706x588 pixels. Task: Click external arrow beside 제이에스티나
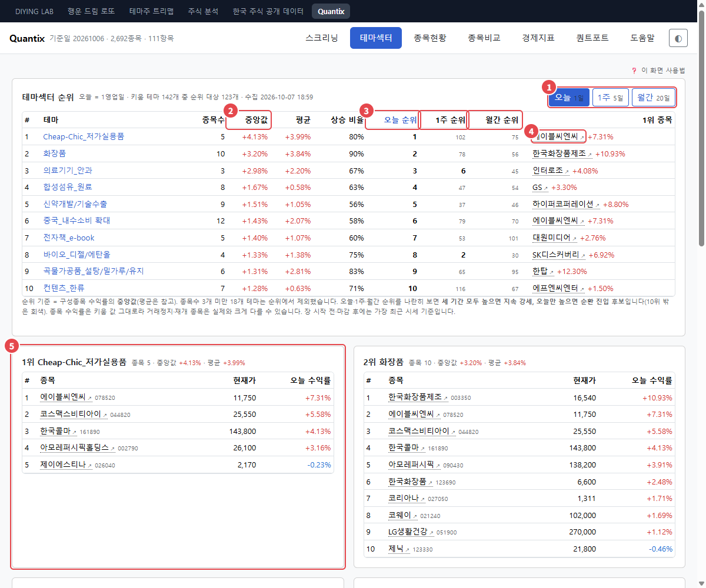click(x=90, y=466)
